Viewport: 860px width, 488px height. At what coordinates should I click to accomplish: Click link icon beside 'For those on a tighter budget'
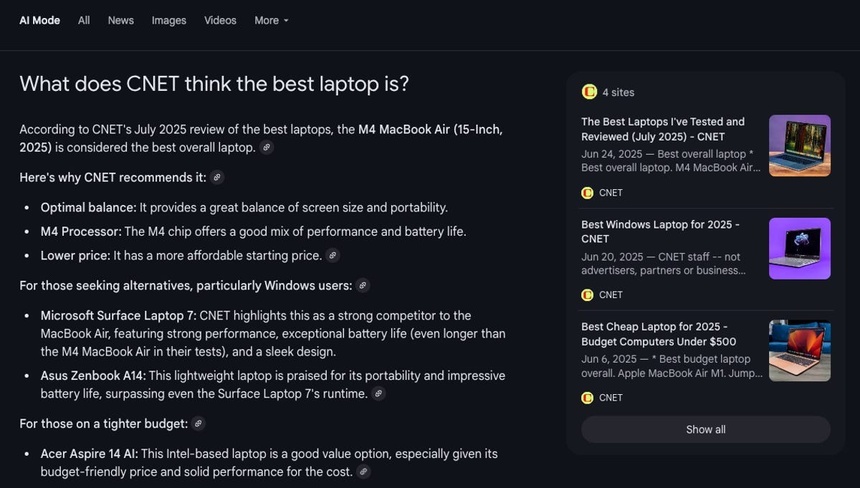(x=198, y=424)
